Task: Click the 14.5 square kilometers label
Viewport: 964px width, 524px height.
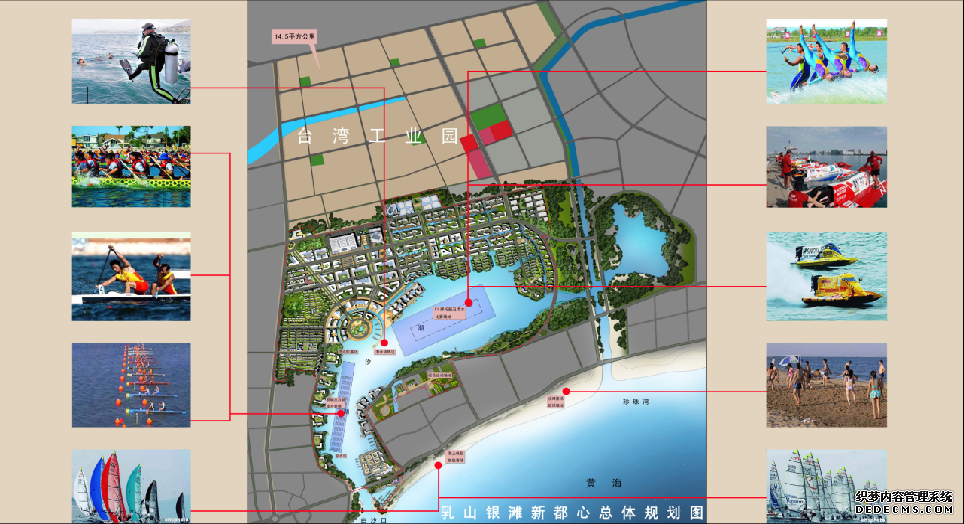Action: tap(295, 36)
